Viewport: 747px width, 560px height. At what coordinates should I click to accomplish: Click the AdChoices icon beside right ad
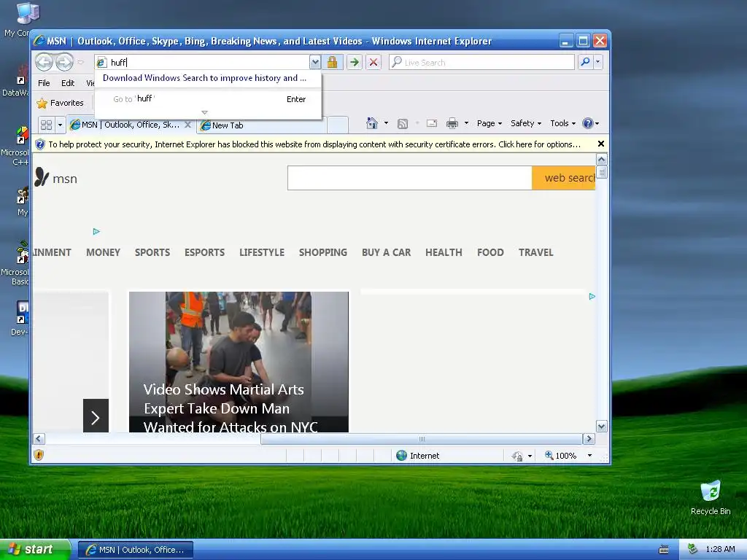[592, 296]
